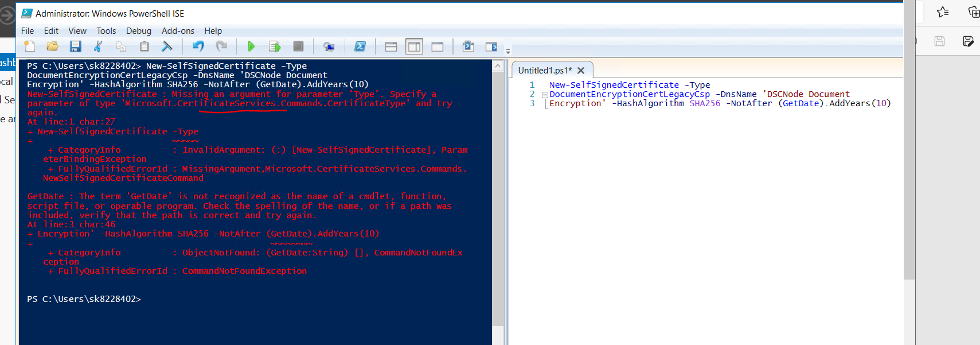Collapse the code region at line 2
Viewport: 980px width, 345px height.
(545, 95)
